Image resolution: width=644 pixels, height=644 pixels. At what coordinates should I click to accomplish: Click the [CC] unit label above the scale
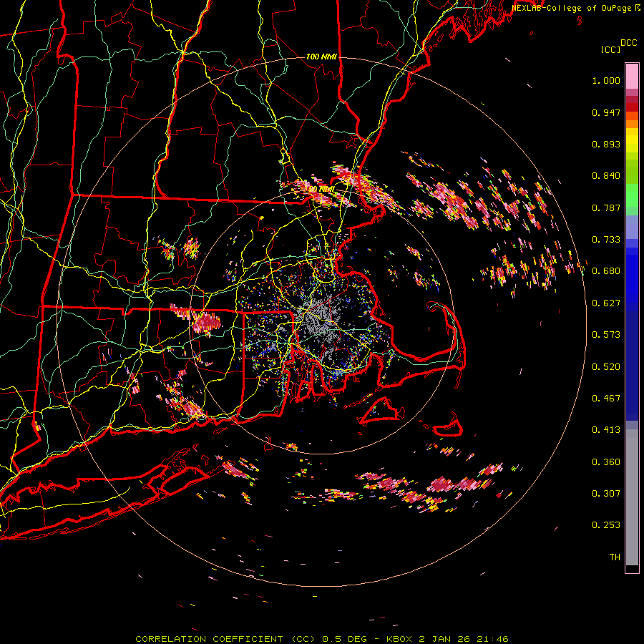(611, 49)
